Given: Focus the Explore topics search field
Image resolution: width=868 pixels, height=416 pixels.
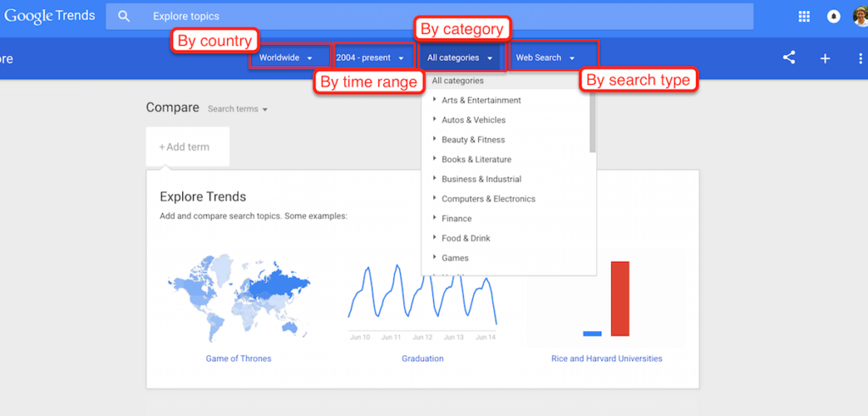Looking at the screenshot, I should click(430, 17).
